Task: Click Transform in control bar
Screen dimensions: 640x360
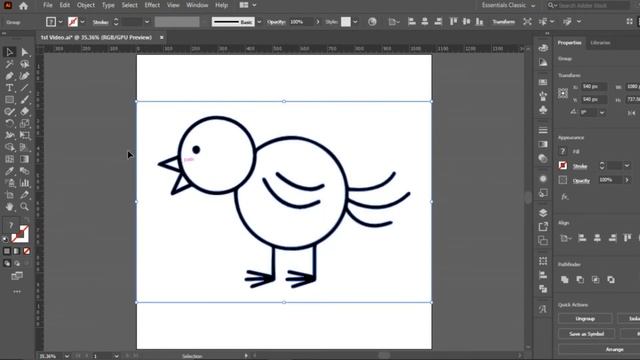Action: point(503,22)
